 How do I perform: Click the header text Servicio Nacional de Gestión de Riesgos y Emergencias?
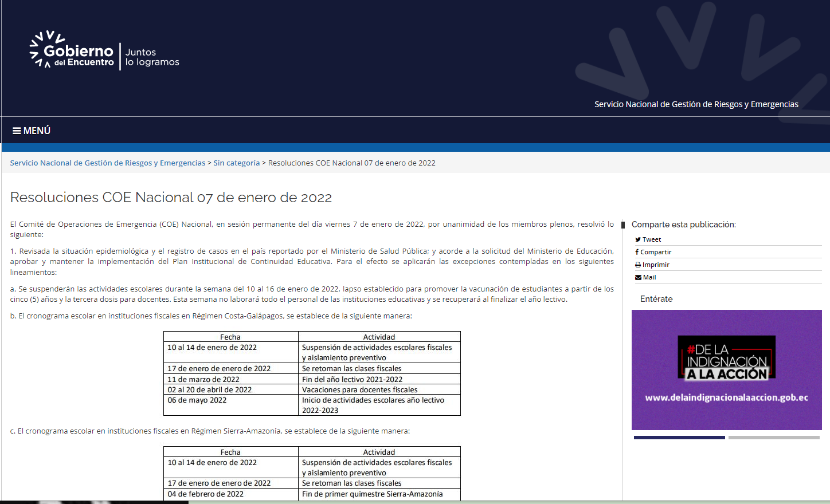point(696,104)
